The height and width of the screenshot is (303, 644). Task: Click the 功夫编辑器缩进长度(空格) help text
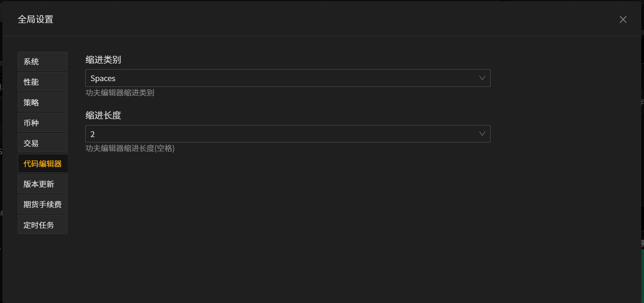click(130, 148)
